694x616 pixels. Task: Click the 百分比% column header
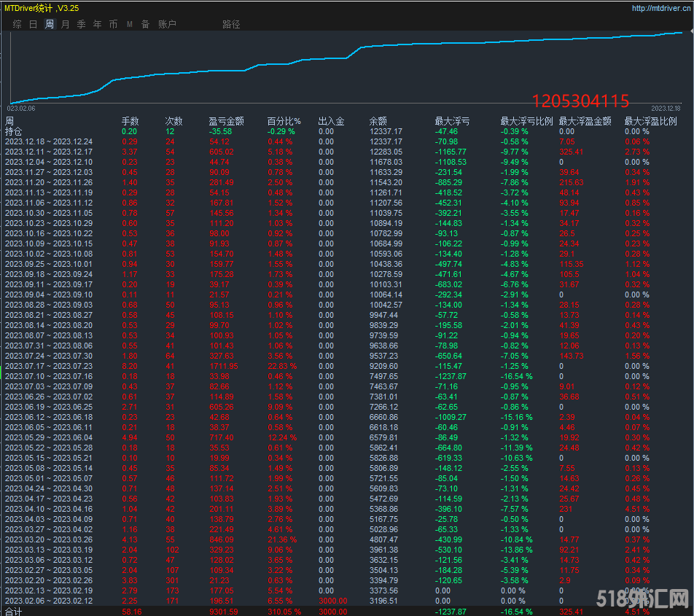[284, 121]
